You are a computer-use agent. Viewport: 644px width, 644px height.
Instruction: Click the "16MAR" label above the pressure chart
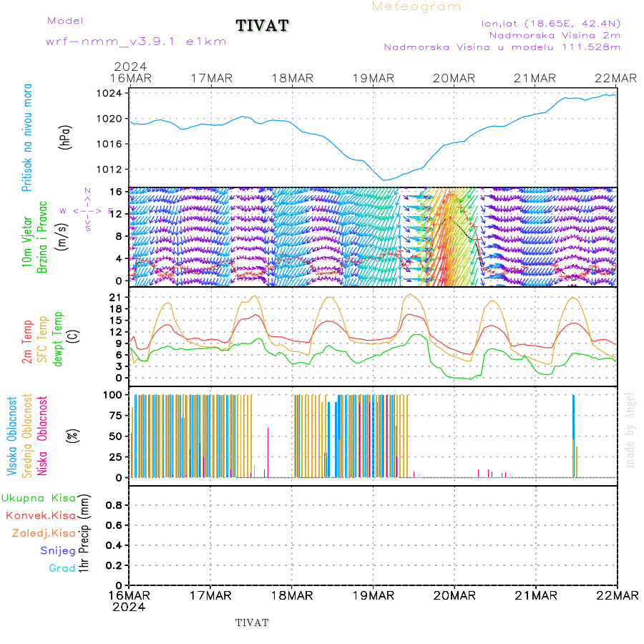pyautogui.click(x=131, y=78)
